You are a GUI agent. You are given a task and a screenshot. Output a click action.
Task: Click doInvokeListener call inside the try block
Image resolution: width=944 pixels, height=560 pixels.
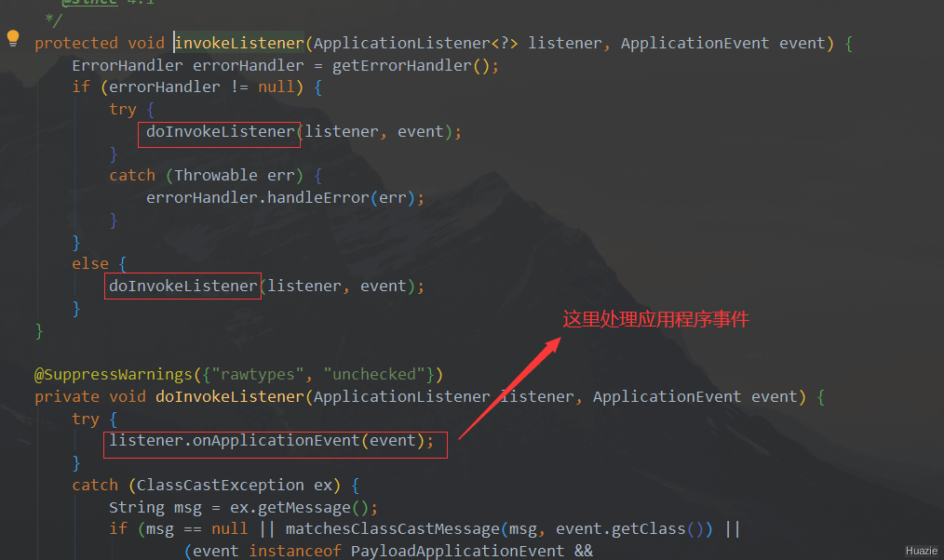(x=221, y=132)
